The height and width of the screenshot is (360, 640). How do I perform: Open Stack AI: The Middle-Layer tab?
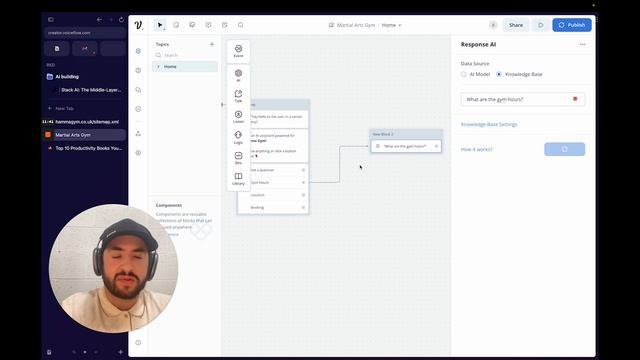(88, 90)
